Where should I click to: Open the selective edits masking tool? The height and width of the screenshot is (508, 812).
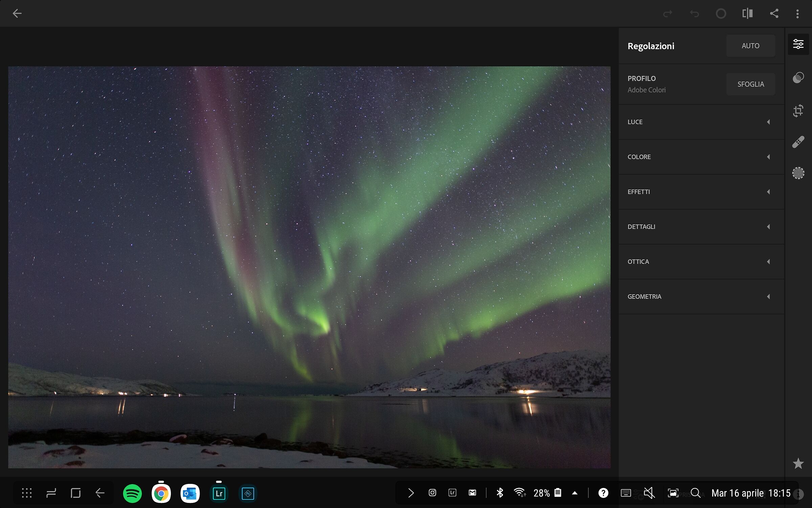[798, 173]
